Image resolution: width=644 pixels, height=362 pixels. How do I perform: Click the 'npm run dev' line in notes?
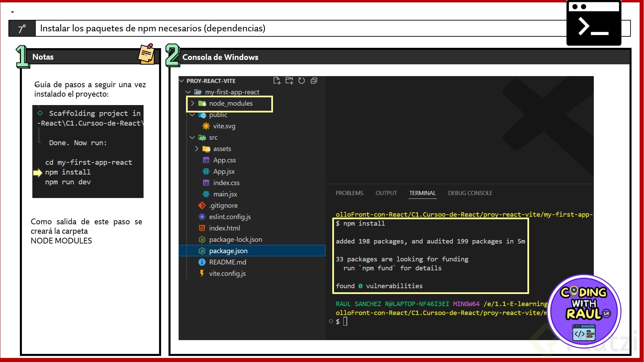point(68,182)
